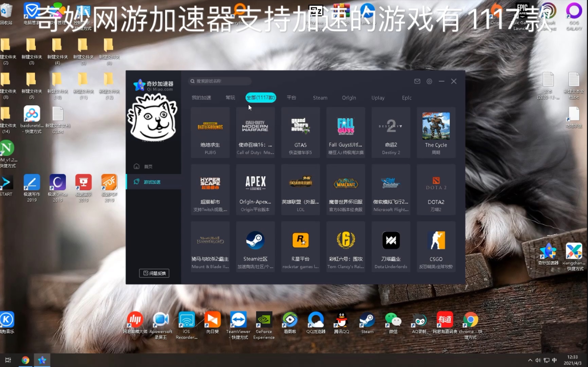The height and width of the screenshot is (367, 588).
Task: Select the Call of Duty Modern Warfare tile
Action: tap(255, 133)
